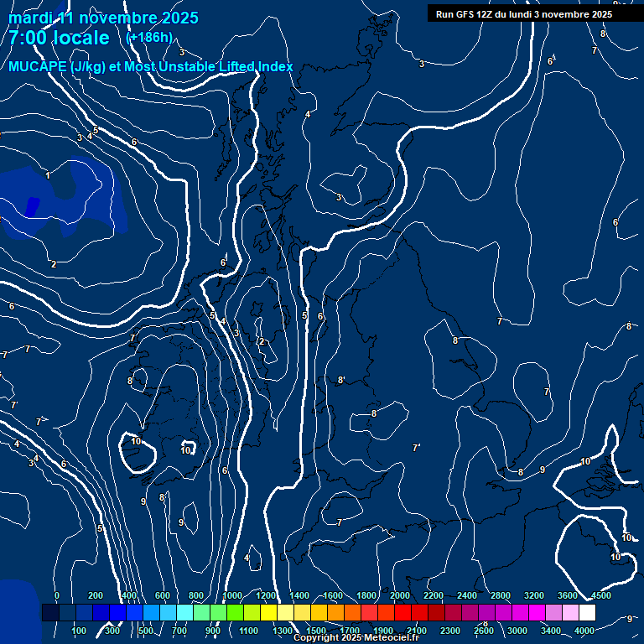
Task: Click the legend label "2400"
Action: [467, 595]
